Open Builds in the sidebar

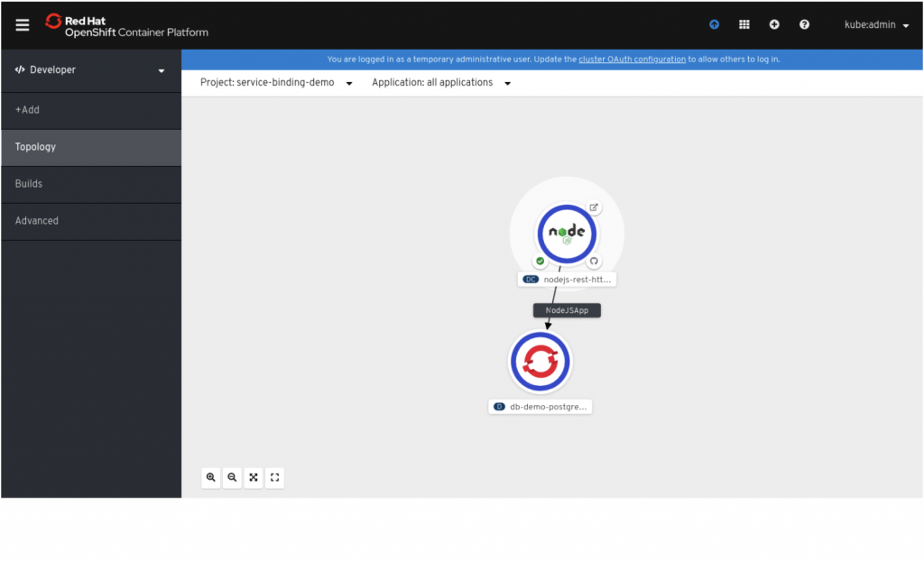[29, 184]
